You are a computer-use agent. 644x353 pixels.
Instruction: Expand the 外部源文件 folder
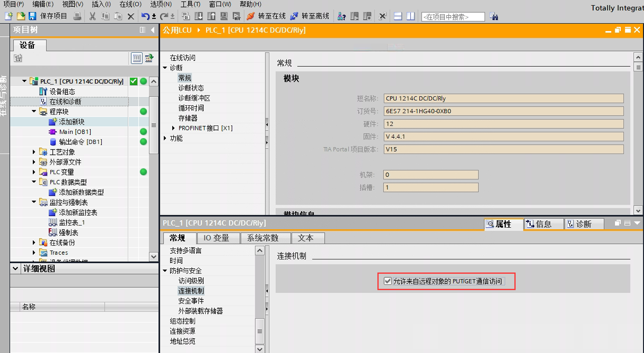coord(34,162)
